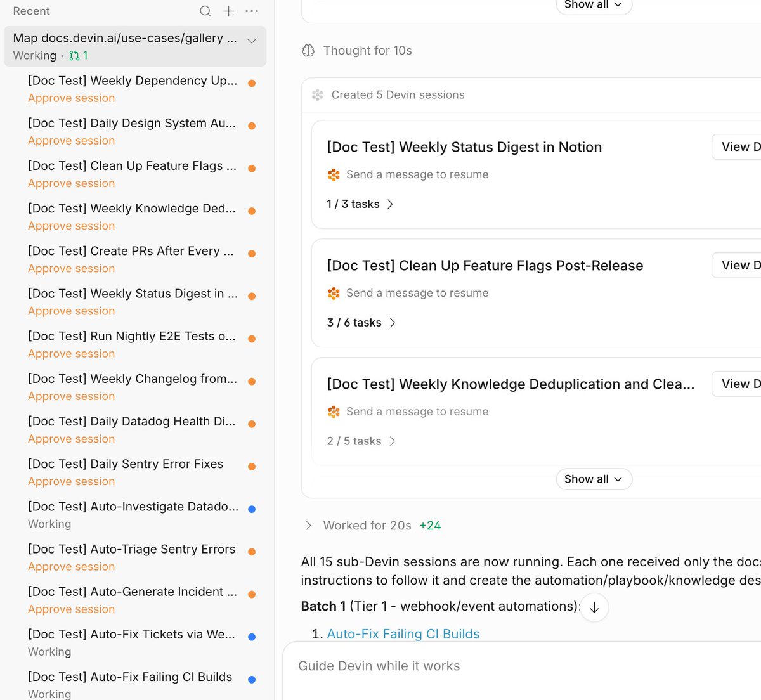
Task: Click the orange Devin icon in Clean Up Feature Flags card
Action: pos(334,294)
